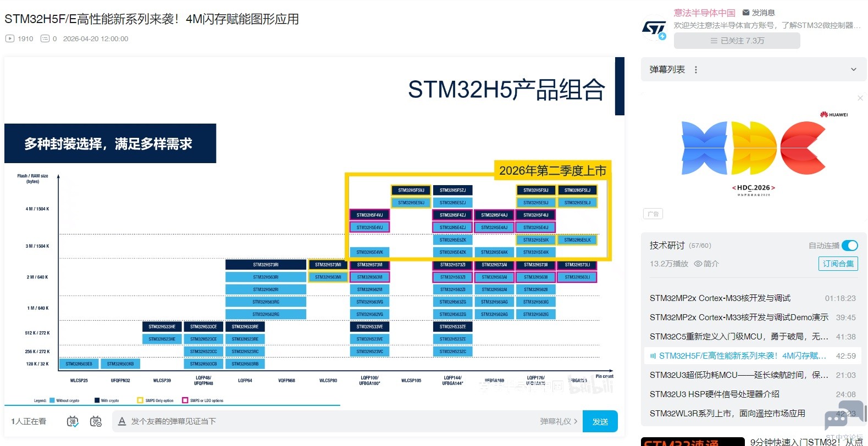Screen dimensions: 868x446
Task: Click the 已关注 7.3万 button
Action: click(737, 41)
